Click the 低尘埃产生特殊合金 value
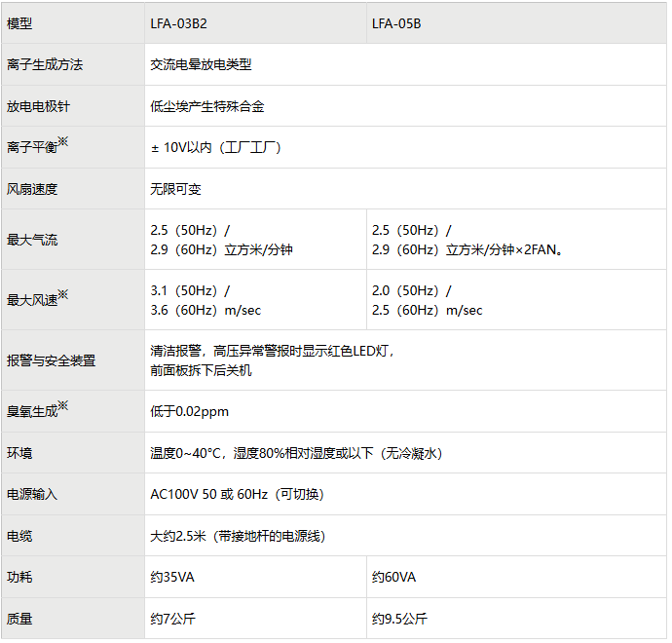Image resolution: width=672 pixels, height=643 pixels. click(207, 106)
